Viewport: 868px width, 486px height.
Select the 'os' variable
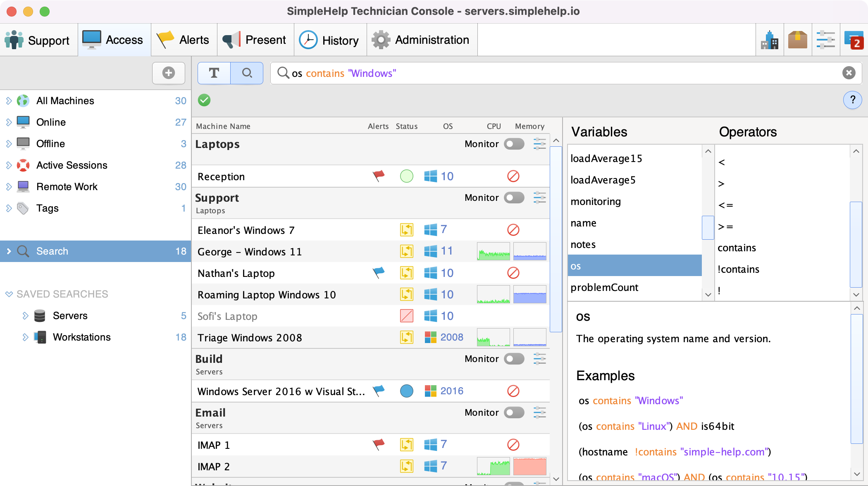click(635, 265)
